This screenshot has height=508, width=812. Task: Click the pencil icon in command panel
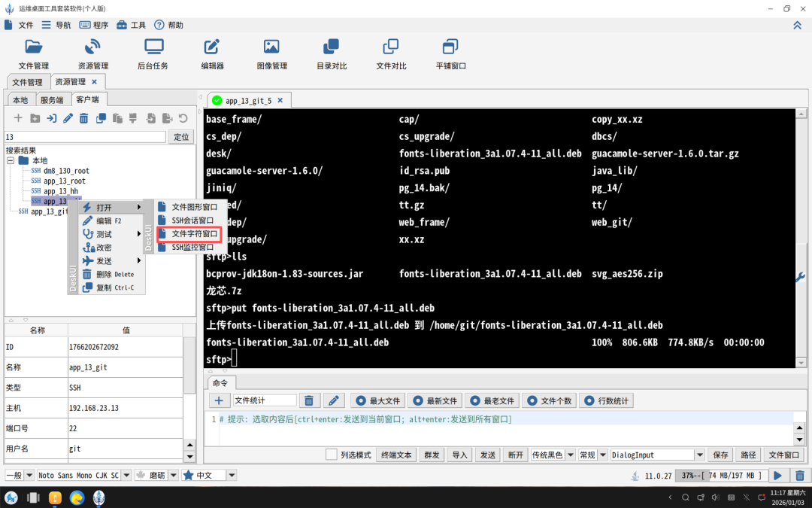(x=334, y=400)
